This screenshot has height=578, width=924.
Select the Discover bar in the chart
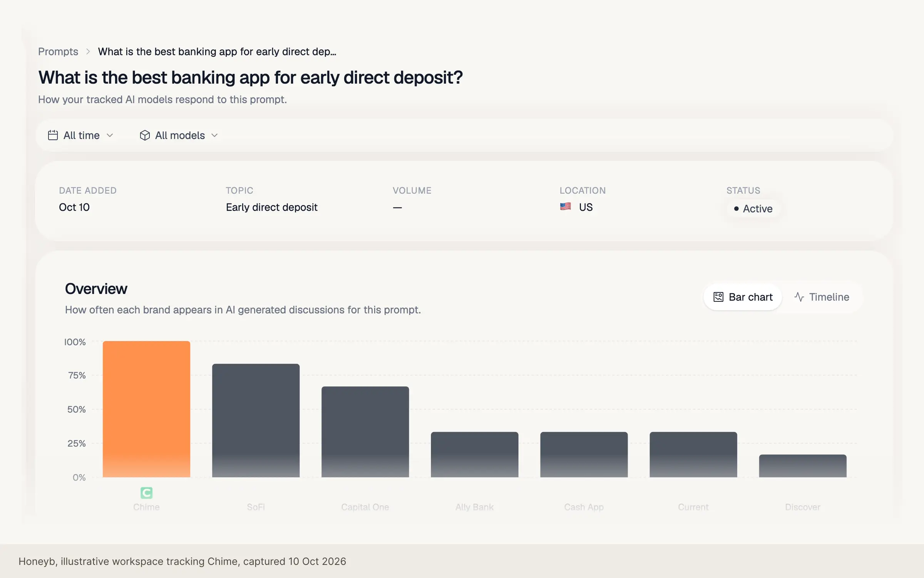click(x=803, y=466)
